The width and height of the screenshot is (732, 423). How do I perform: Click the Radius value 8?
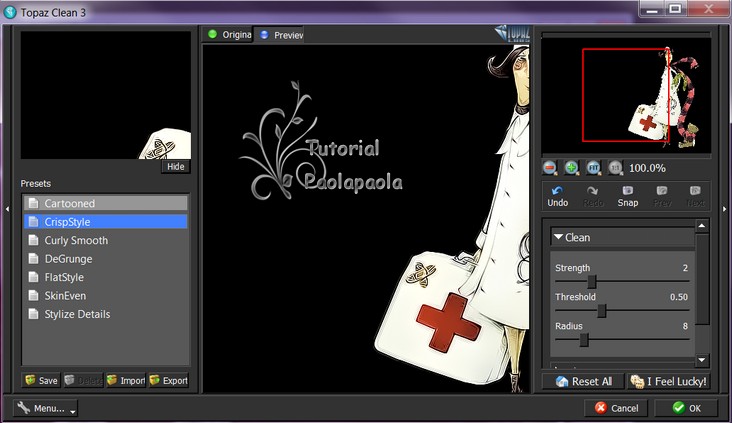coord(685,326)
